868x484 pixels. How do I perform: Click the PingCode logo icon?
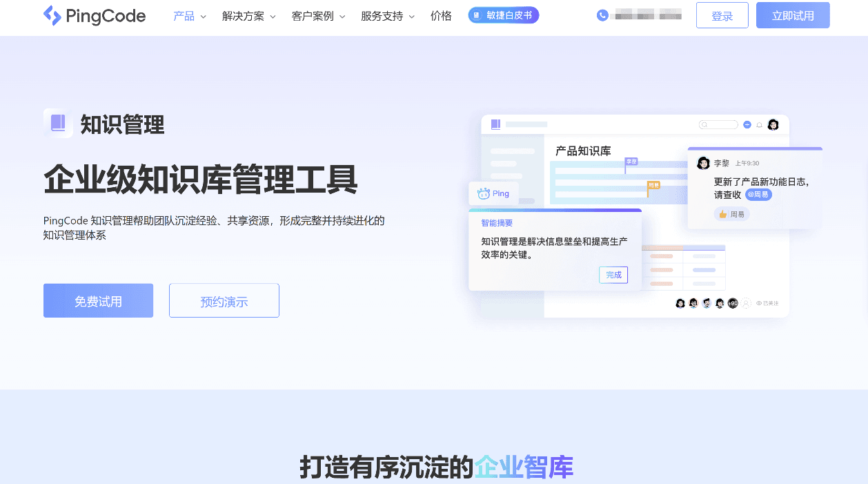coord(52,15)
